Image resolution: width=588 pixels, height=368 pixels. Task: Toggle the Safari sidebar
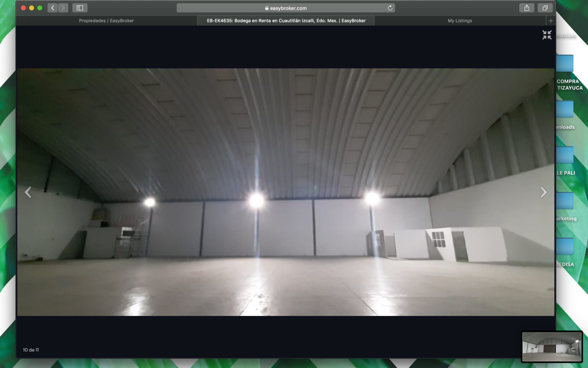[79, 8]
